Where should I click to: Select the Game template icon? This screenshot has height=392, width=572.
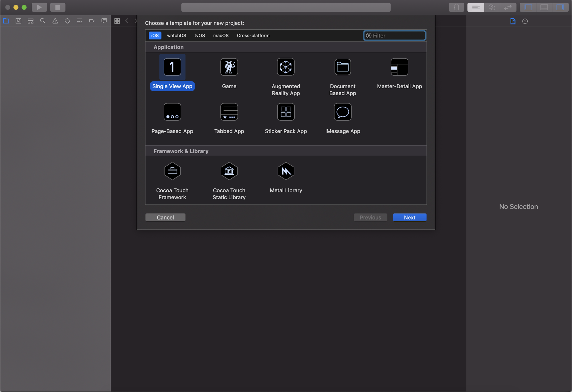pos(229,67)
